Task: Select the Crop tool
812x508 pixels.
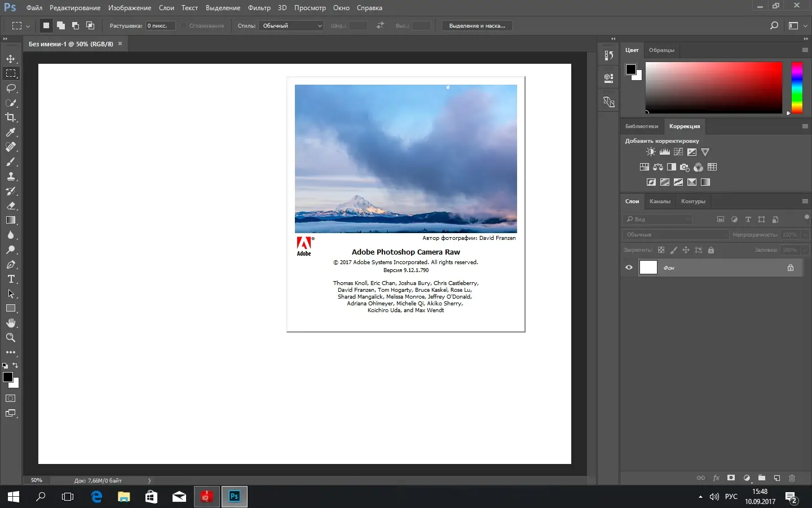Action: point(11,117)
